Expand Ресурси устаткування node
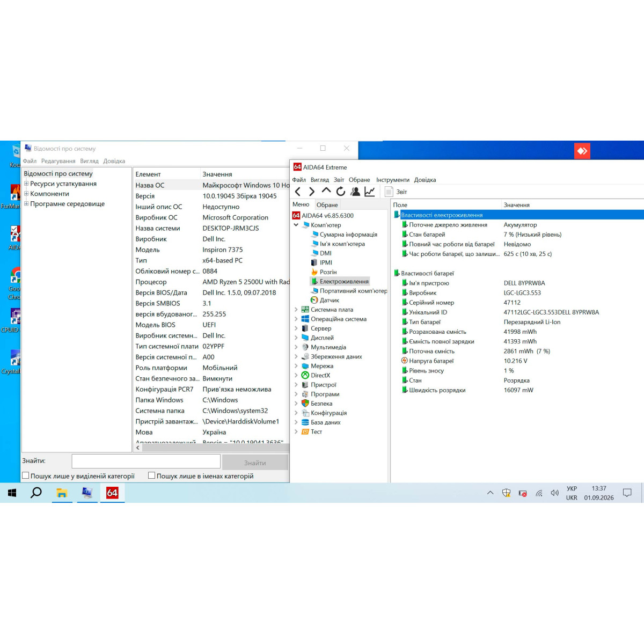Image resolution: width=644 pixels, height=644 pixels. 26,184
